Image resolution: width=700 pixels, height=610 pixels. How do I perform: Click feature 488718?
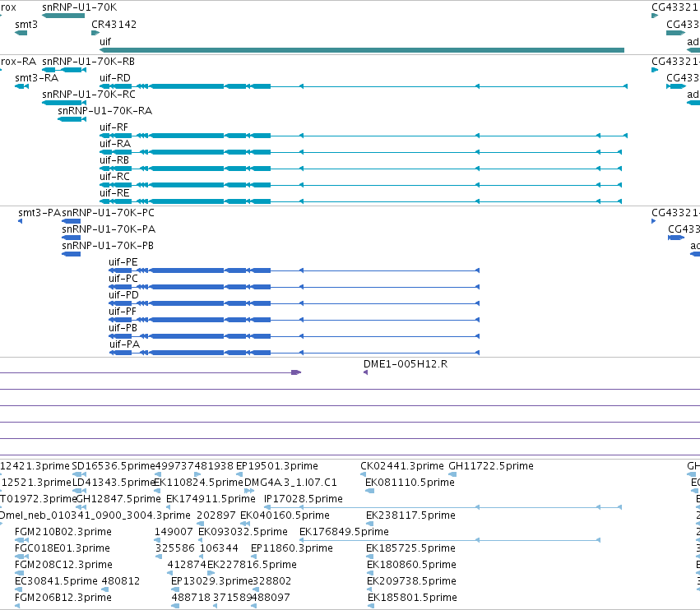tap(175, 606)
